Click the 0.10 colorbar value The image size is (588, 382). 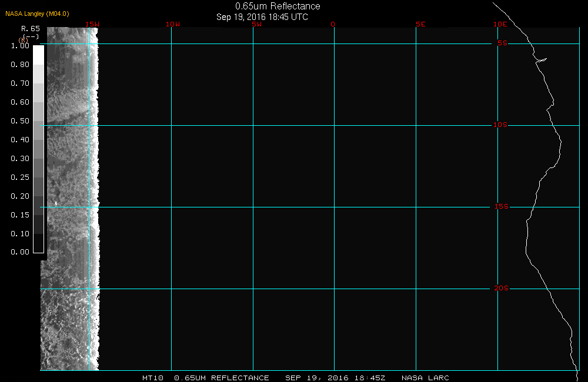pos(20,233)
